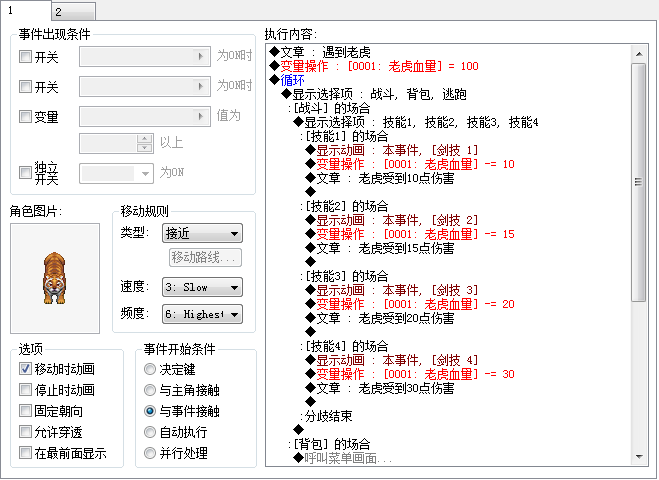Viewport: 659px width, 480px height.
Task: Enable the second 开关 condition checkbox
Action: pos(25,87)
